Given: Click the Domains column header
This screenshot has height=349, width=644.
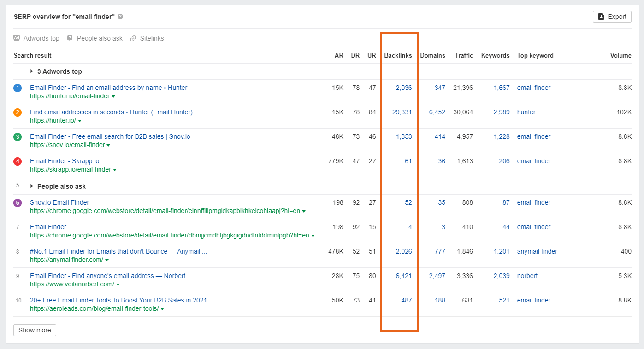Looking at the screenshot, I should coord(432,55).
